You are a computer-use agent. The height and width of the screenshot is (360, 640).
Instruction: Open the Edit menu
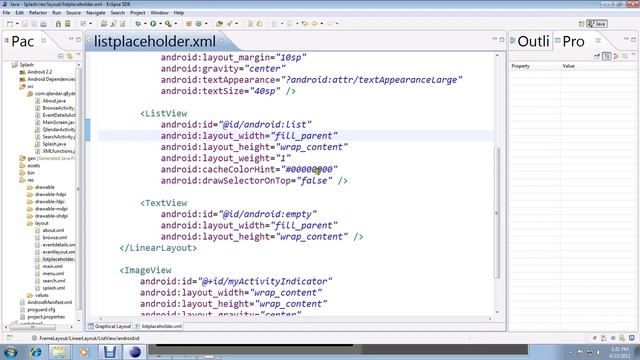[x=19, y=13]
